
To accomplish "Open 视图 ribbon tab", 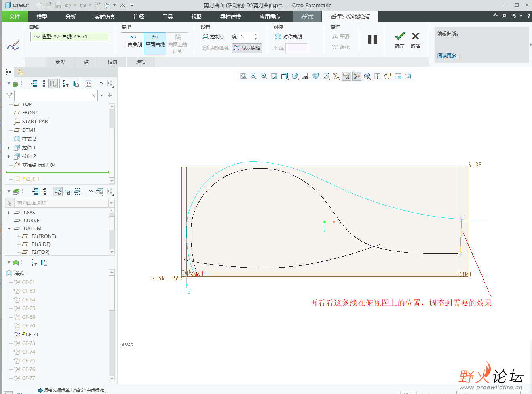I will [x=197, y=17].
